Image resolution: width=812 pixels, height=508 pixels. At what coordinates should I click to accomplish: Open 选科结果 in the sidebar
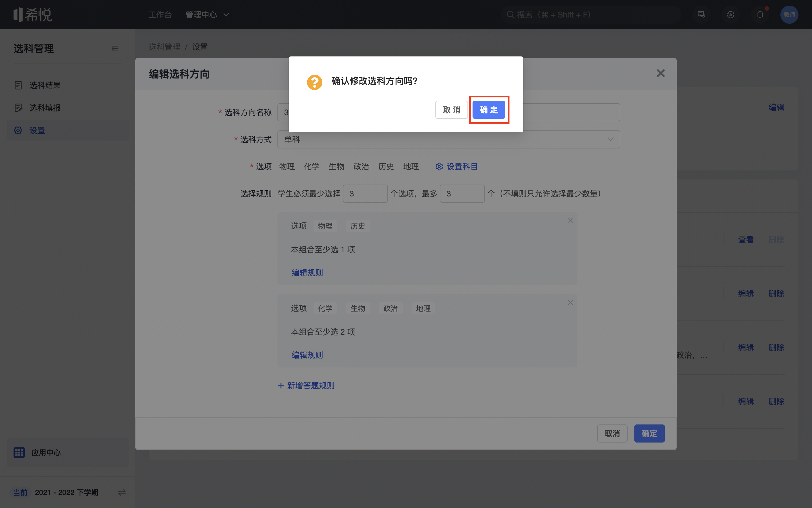pyautogui.click(x=68, y=85)
